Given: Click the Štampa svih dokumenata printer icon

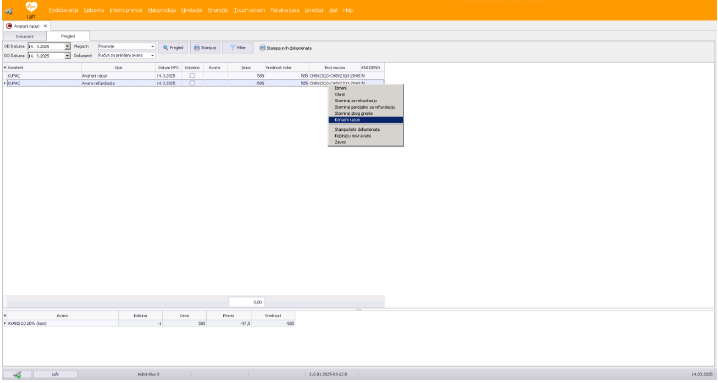Looking at the screenshot, I should pos(262,48).
